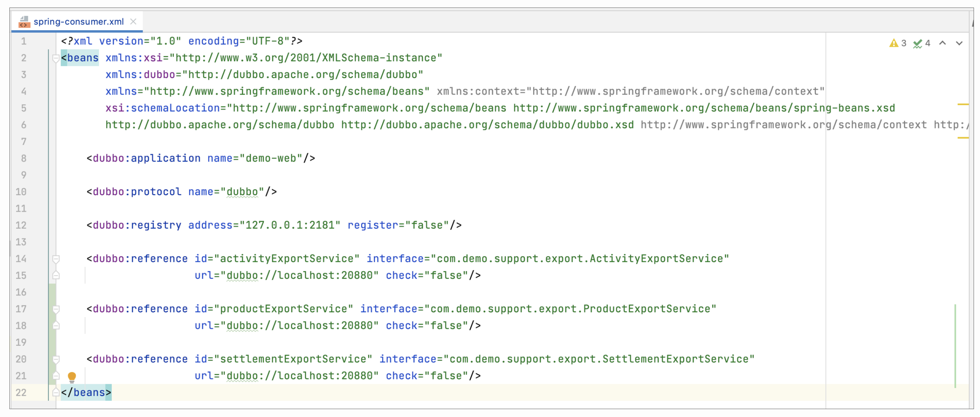
Task: Click the green checkmark typo indicator
Action: tap(917, 43)
